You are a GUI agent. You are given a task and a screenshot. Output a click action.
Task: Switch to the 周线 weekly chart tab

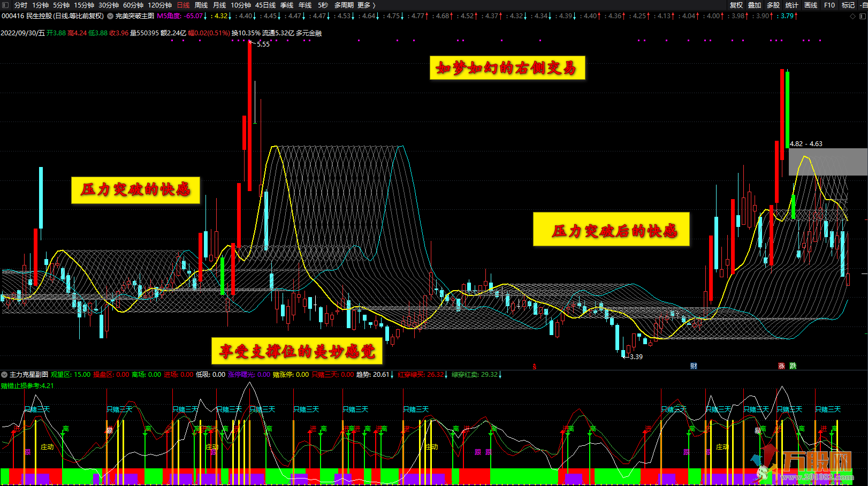tap(201, 5)
